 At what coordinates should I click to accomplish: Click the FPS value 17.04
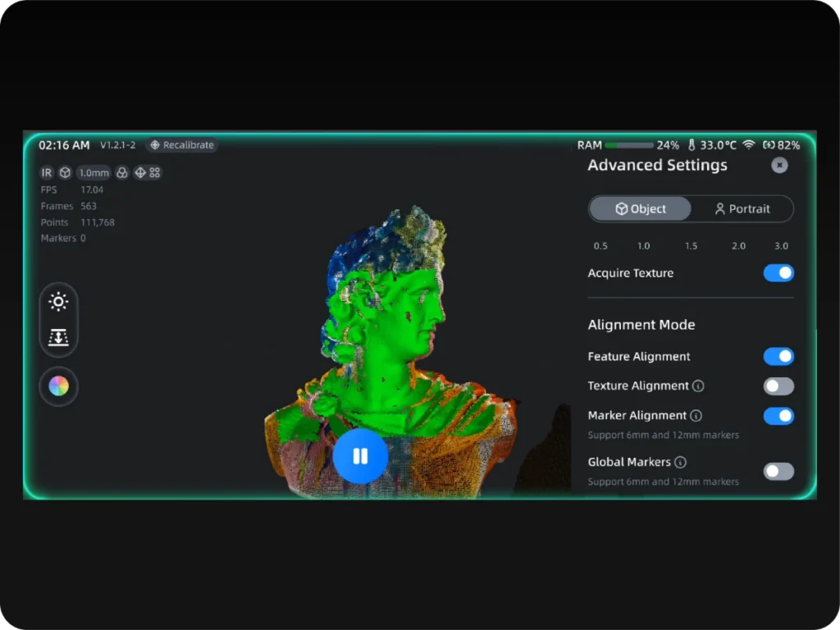tap(92, 189)
